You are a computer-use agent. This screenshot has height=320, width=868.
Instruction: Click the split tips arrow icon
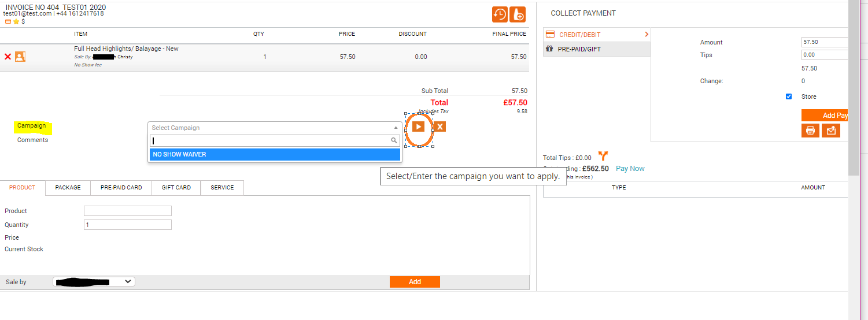pos(603,156)
